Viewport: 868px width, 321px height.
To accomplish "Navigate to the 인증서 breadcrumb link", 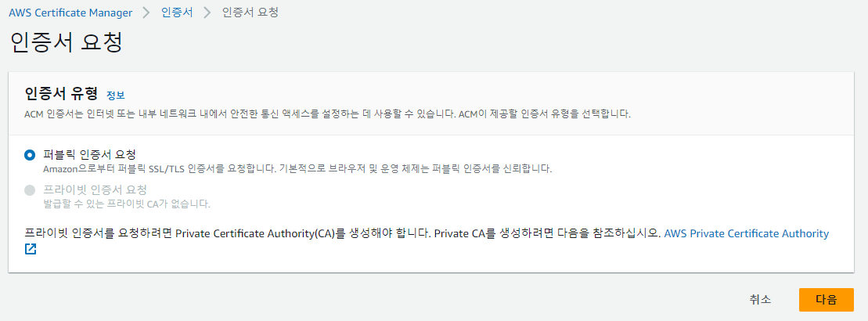I will [177, 13].
